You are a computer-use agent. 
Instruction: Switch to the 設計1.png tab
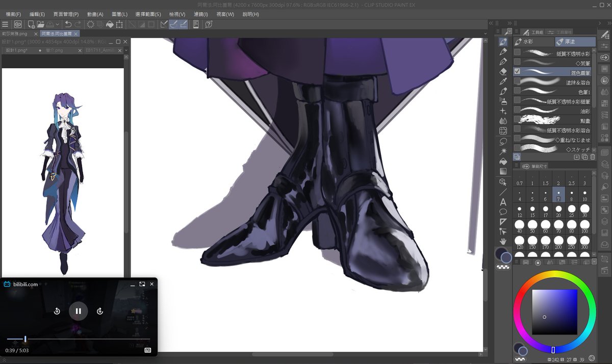[16, 50]
